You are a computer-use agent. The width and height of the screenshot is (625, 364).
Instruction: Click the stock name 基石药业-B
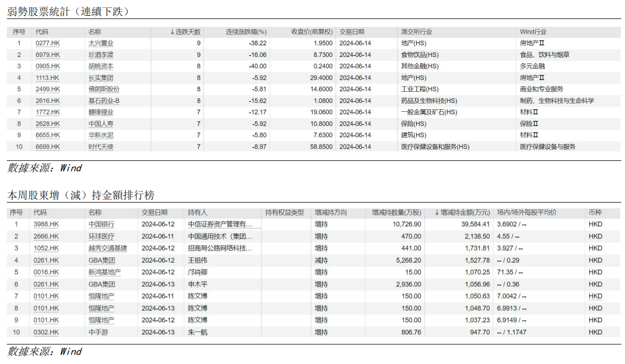(x=103, y=101)
